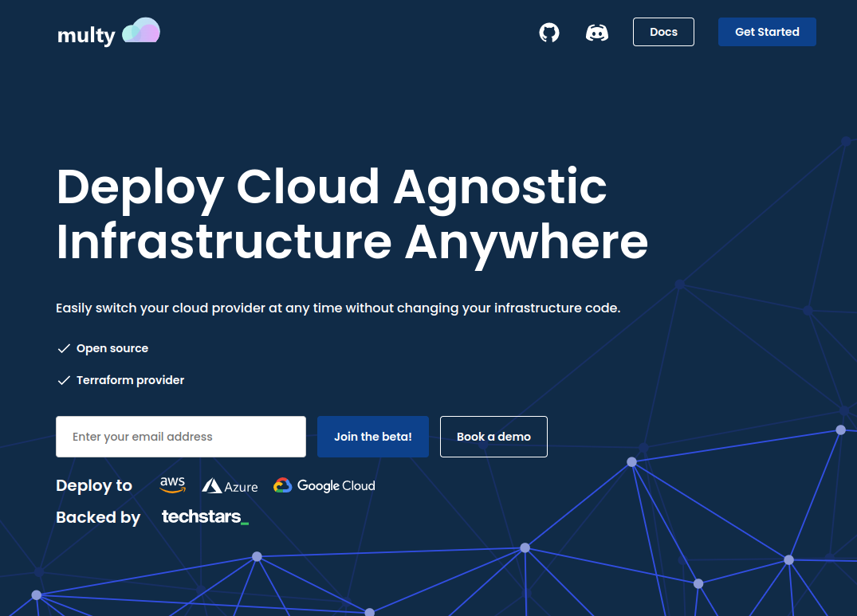
Task: Open the Discord community icon
Action: (597, 33)
